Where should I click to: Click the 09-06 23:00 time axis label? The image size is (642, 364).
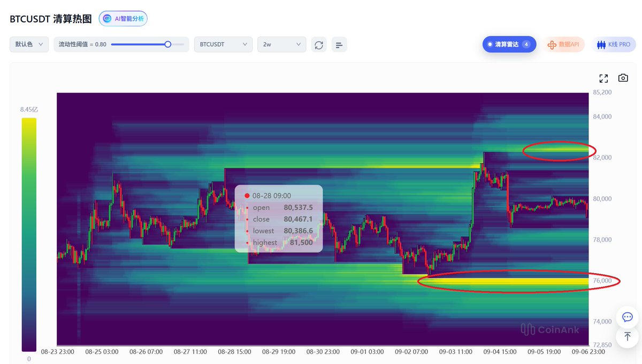coord(588,352)
